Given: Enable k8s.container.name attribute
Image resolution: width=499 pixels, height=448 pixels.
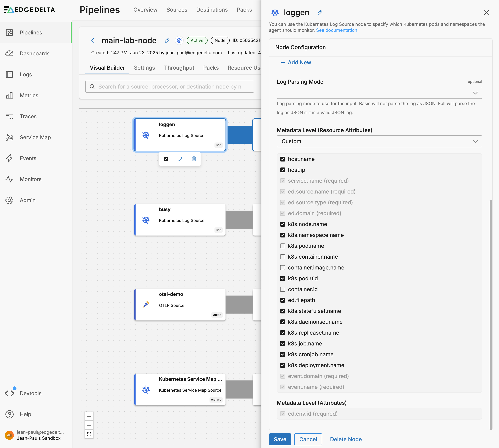Looking at the screenshot, I should [x=283, y=257].
